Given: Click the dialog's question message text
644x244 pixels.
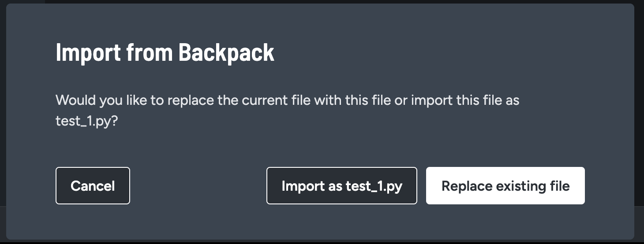Looking at the screenshot, I should click(x=287, y=101).
